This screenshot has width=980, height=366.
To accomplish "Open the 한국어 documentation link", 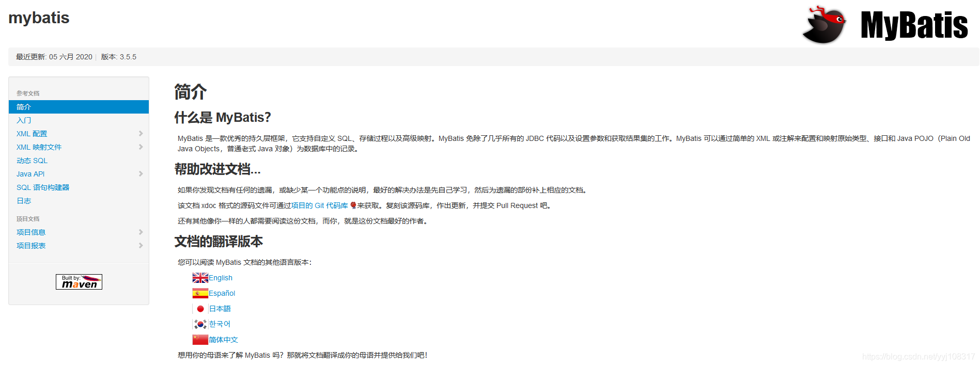I will pyautogui.click(x=220, y=324).
